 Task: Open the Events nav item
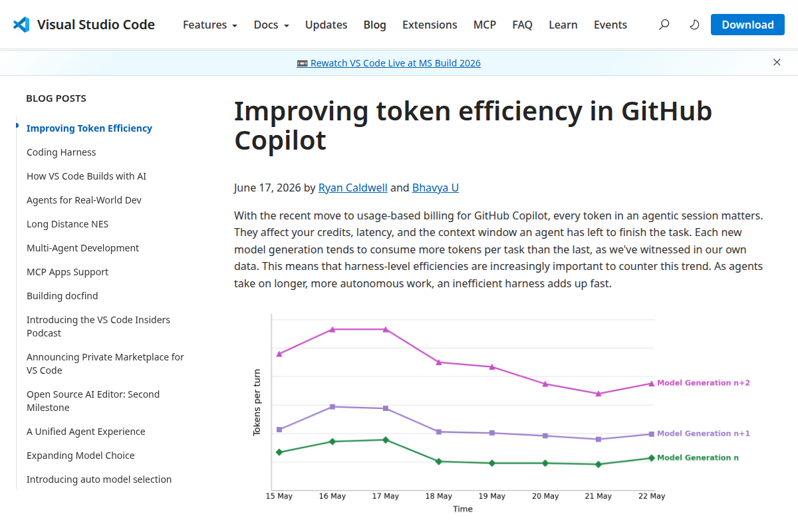click(x=610, y=25)
